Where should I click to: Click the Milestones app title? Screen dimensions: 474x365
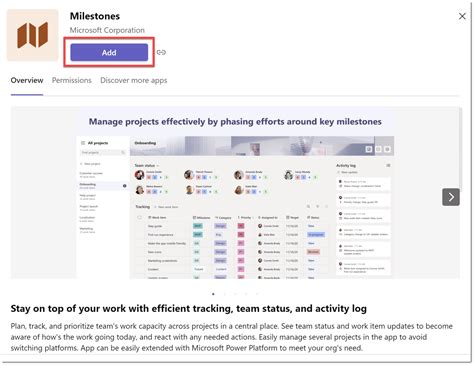(95, 16)
